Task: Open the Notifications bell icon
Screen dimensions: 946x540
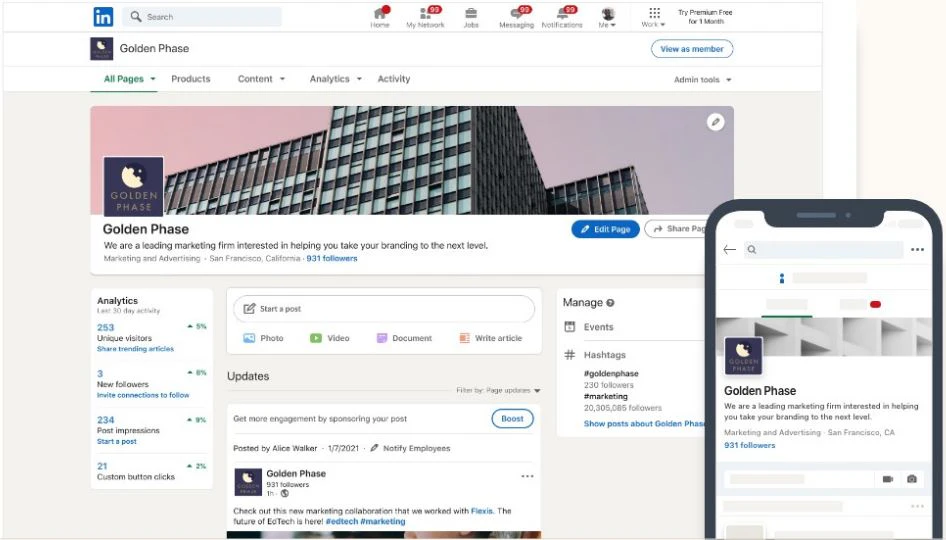Action: coord(562,17)
